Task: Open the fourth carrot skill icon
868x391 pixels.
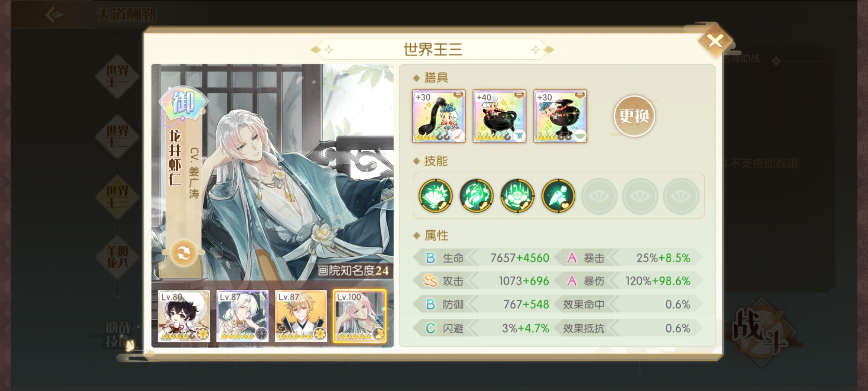Action: pos(558,196)
